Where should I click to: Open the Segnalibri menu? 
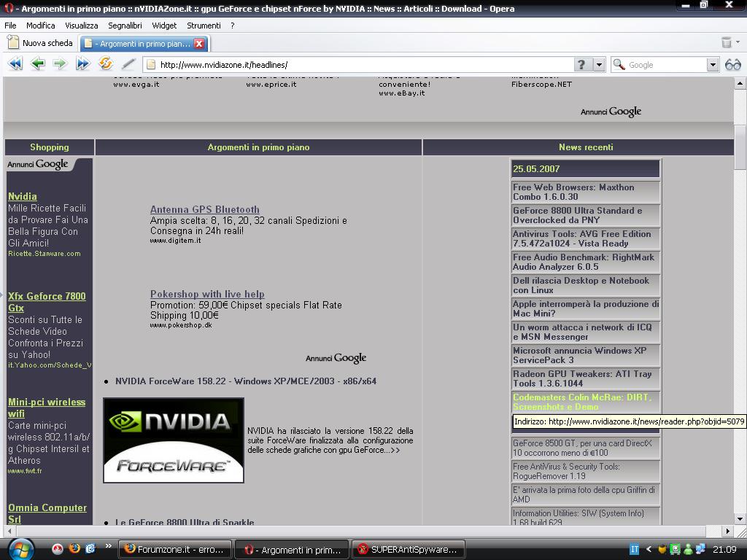click(x=125, y=26)
